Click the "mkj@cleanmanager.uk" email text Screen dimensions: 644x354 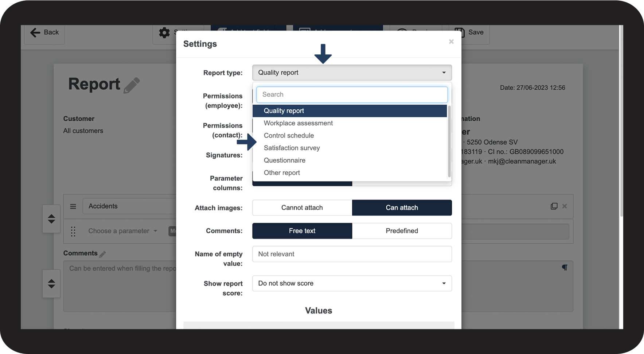(522, 162)
